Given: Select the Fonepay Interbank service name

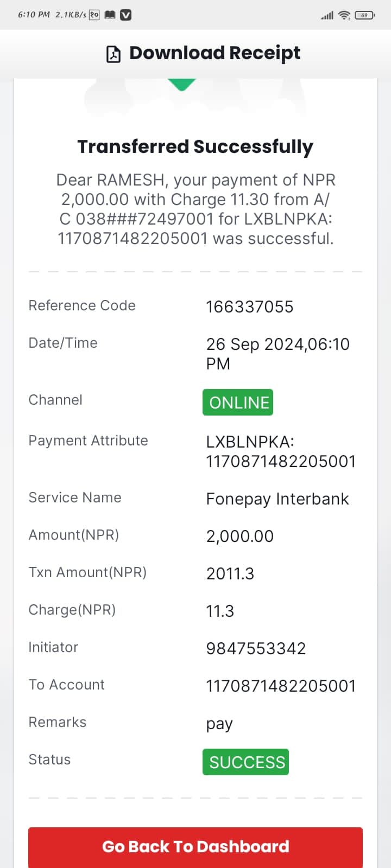Looking at the screenshot, I should [x=278, y=499].
